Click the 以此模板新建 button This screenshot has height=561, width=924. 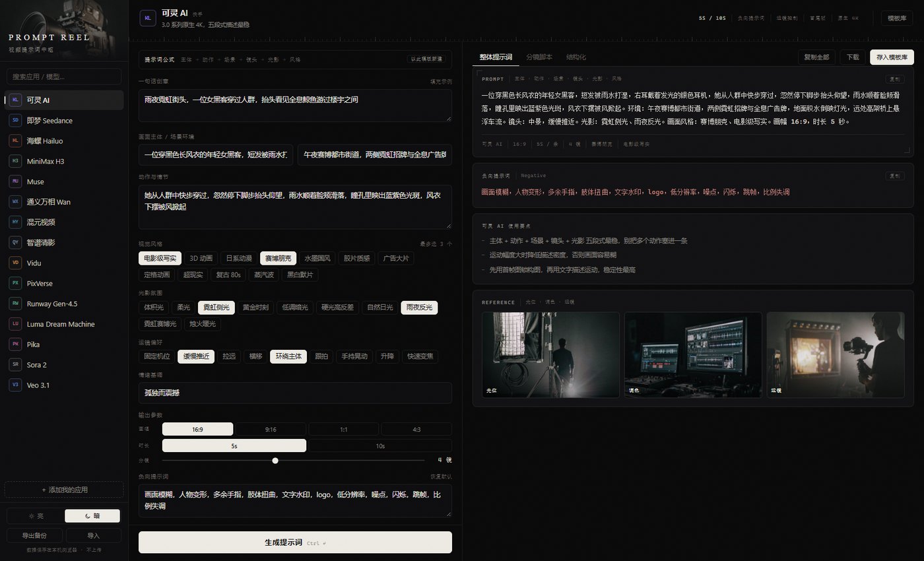click(427, 59)
